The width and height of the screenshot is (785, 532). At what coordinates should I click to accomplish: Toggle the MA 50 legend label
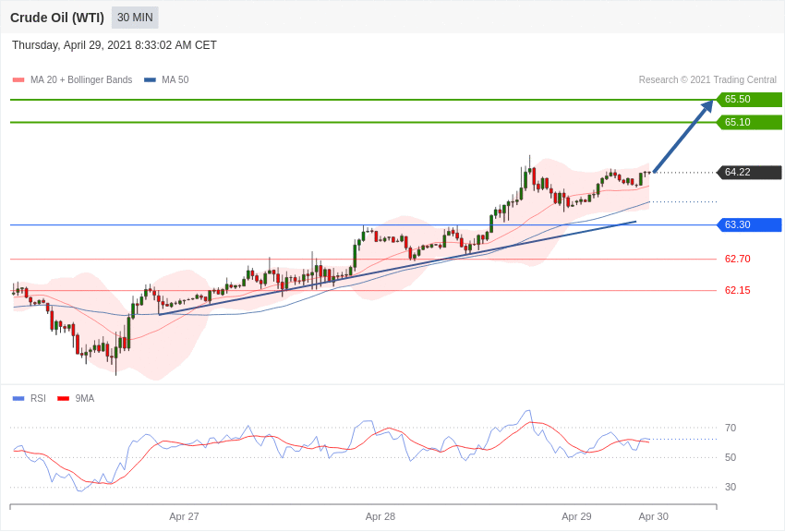pyautogui.click(x=175, y=80)
